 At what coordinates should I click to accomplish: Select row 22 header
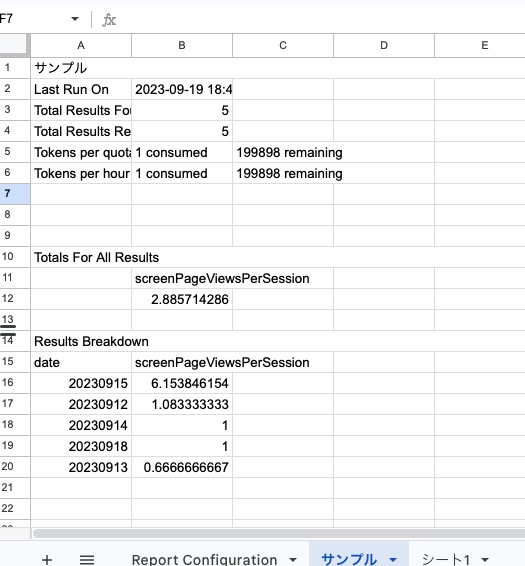pyautogui.click(x=15, y=509)
